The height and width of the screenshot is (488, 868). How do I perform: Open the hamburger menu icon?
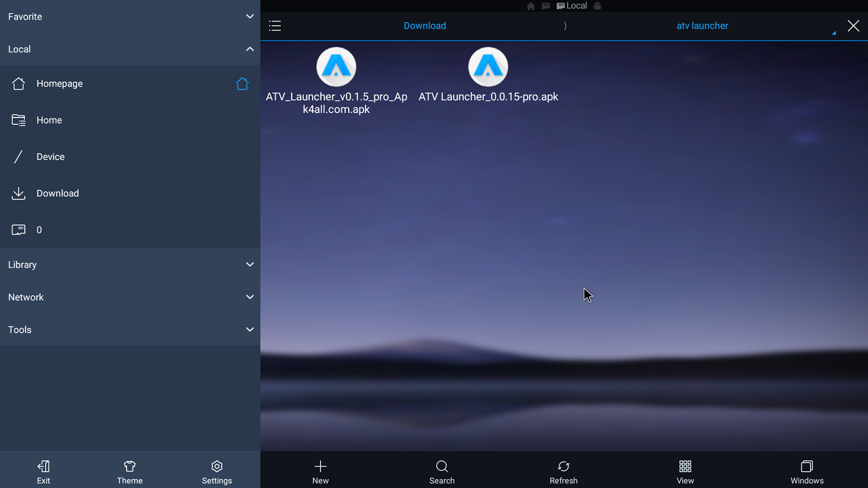click(x=275, y=26)
